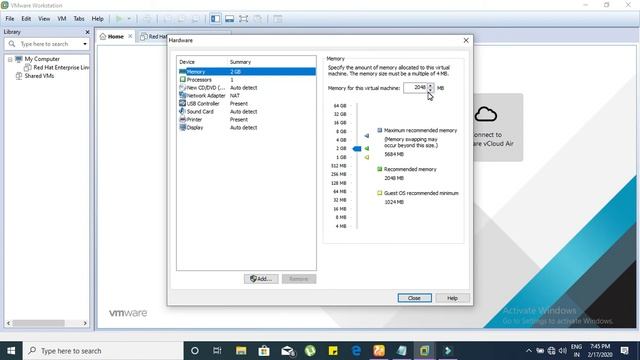Close the Library panel
The image size is (640, 360).
point(87,32)
